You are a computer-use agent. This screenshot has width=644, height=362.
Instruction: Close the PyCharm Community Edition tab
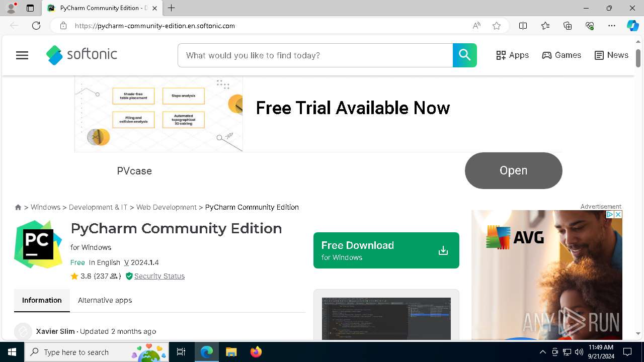154,8
